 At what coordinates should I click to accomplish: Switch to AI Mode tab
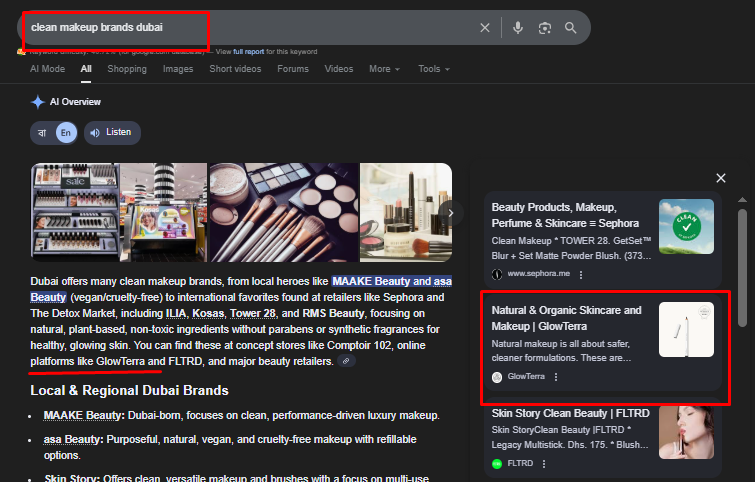click(x=47, y=69)
